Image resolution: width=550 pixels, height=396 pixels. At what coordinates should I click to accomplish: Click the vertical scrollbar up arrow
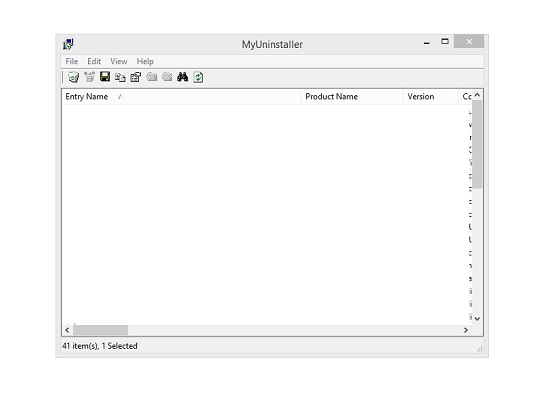click(477, 95)
